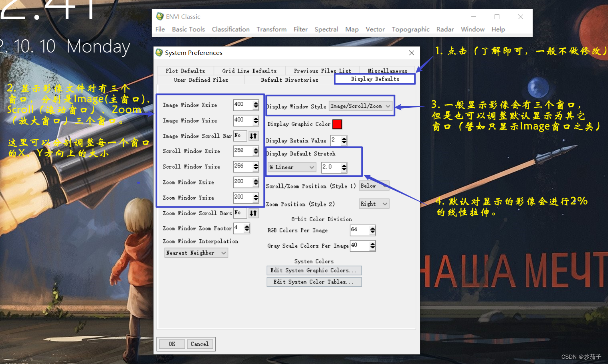Click the Image Window Xsize stepper arrows
The height and width of the screenshot is (364, 608).
(x=256, y=105)
